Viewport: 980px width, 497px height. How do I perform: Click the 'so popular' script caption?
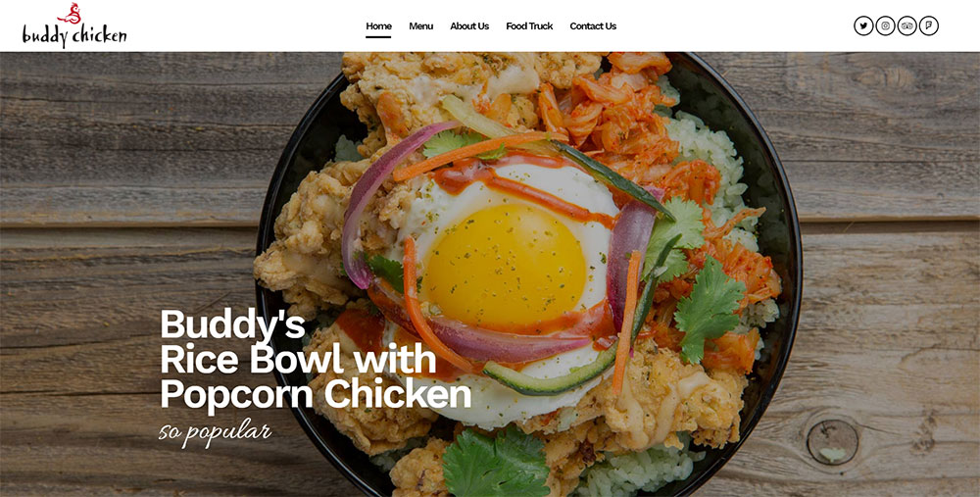[215, 432]
